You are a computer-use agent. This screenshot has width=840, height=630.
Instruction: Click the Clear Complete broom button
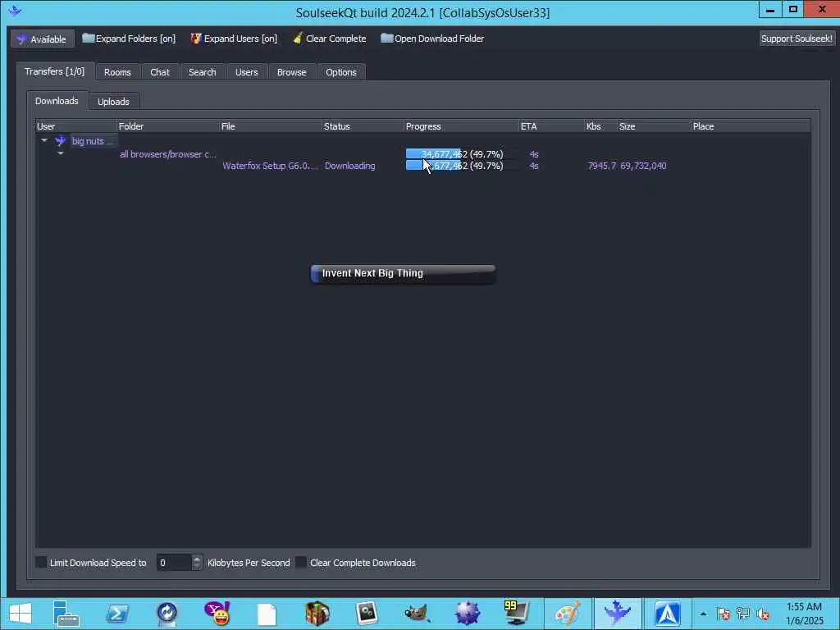click(x=330, y=39)
